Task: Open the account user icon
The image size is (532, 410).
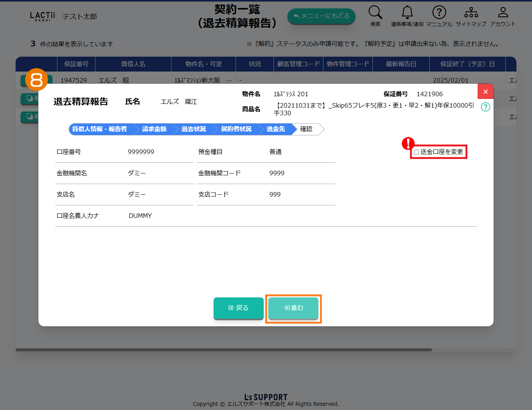Action: [503, 13]
